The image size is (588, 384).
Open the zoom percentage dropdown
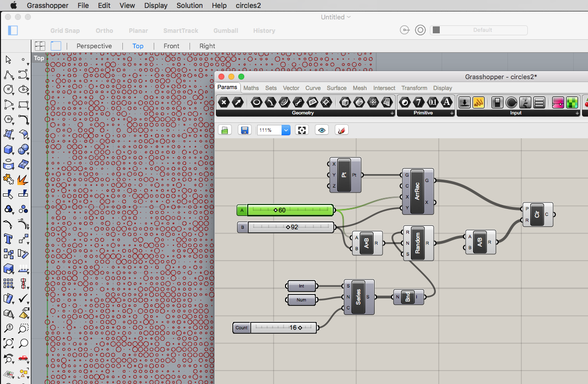tap(286, 130)
